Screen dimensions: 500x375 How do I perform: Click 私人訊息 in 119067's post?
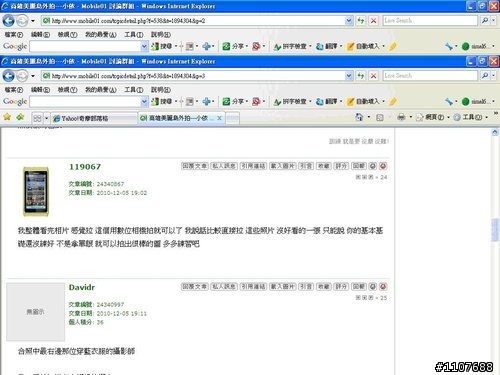coord(224,166)
